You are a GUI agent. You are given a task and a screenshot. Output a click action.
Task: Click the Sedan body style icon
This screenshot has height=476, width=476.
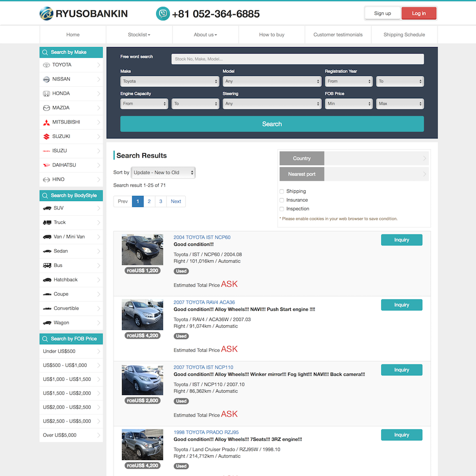point(47,251)
